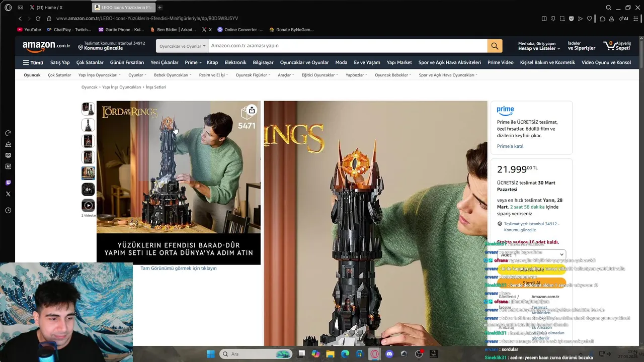Click the Amazon search magnifier button
Image resolution: width=644 pixels, height=362 pixels.
point(495,46)
